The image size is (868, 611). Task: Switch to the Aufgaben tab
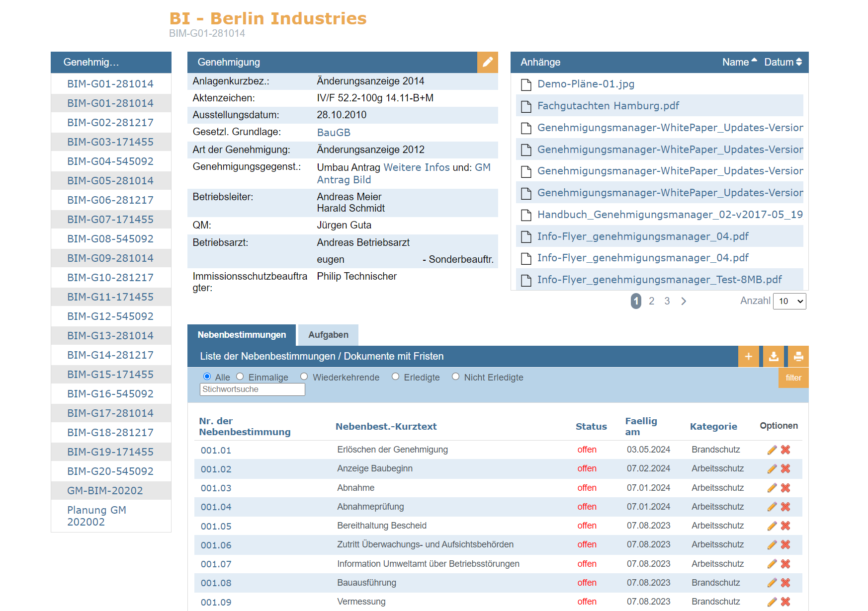[x=328, y=335]
